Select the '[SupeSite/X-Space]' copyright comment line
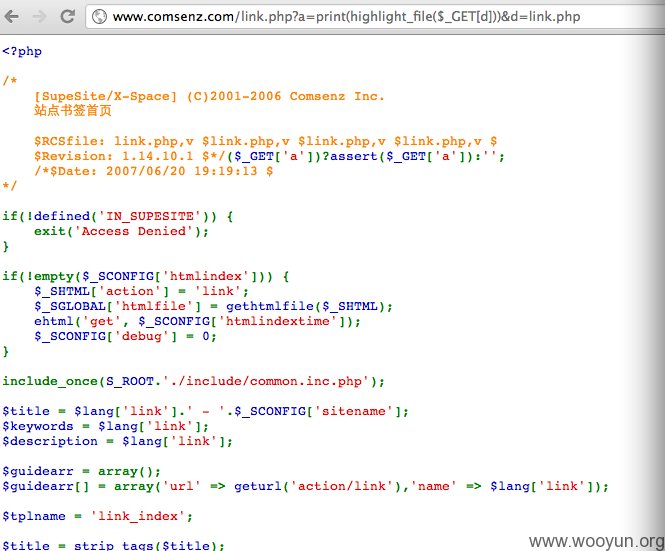 click(209, 96)
